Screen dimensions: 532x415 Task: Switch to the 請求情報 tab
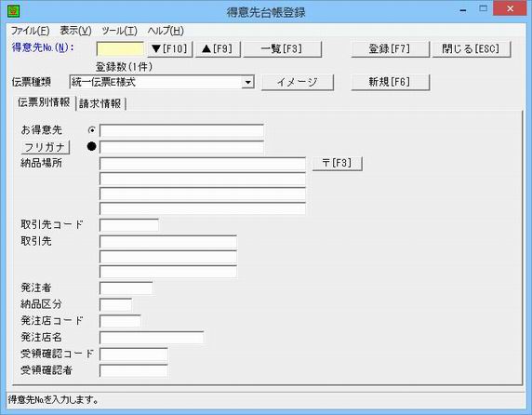[100, 103]
